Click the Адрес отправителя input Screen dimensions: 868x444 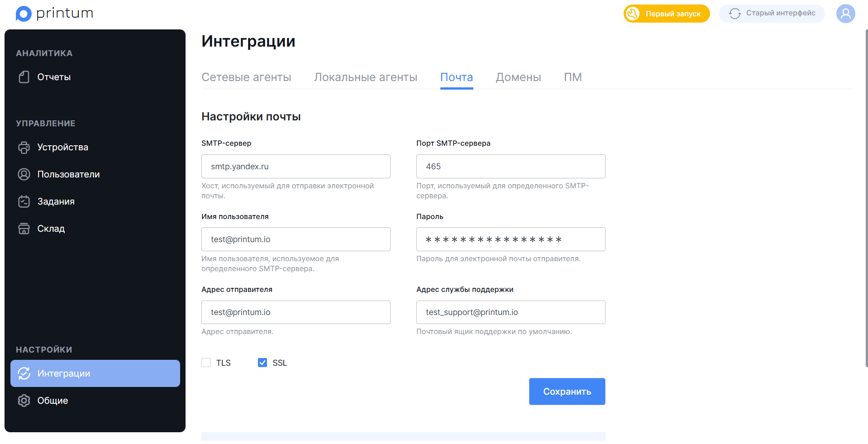point(296,312)
